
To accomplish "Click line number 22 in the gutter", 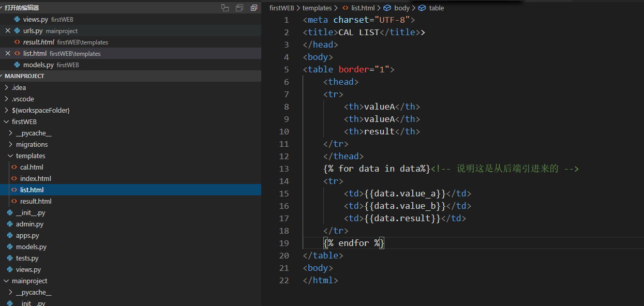I will click(x=283, y=280).
